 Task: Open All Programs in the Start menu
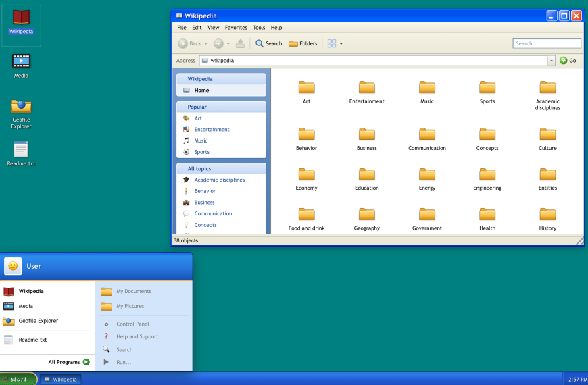pyautogui.click(x=69, y=362)
